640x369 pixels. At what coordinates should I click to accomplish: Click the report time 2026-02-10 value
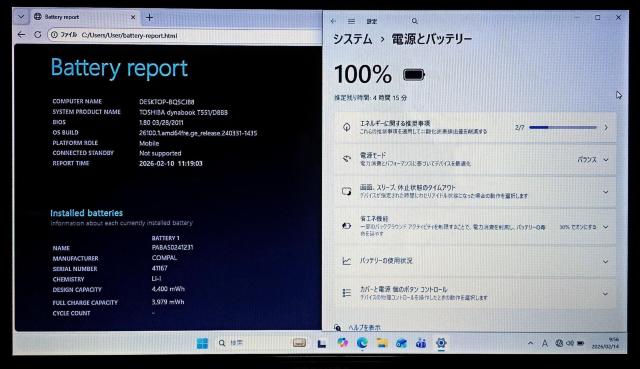171,163
